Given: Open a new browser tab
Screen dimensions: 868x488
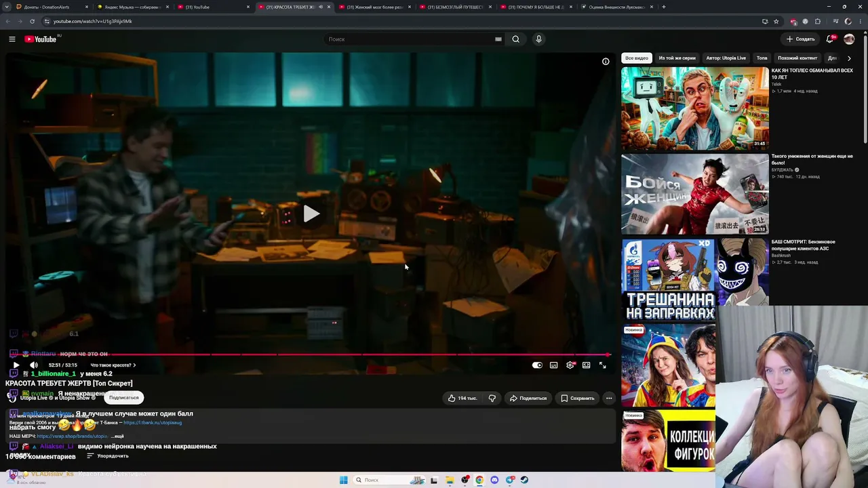Looking at the screenshot, I should pyautogui.click(x=663, y=7).
